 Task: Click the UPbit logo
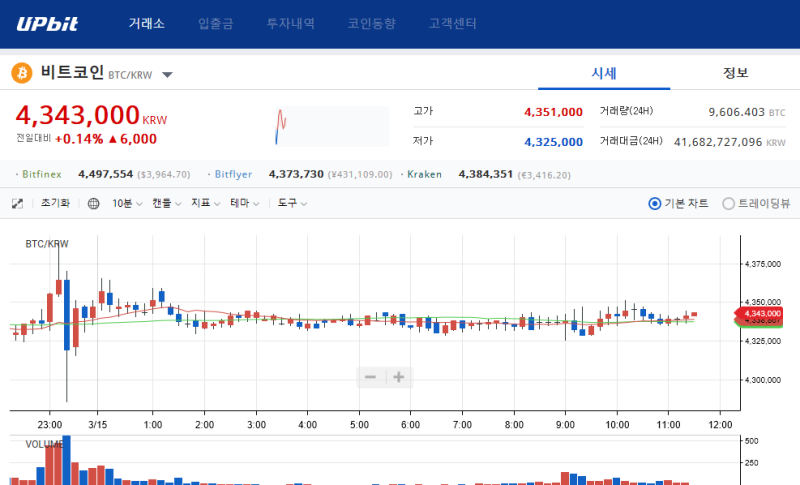pos(47,24)
